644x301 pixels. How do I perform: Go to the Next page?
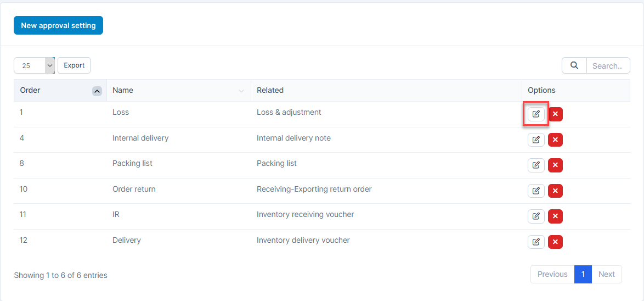(x=607, y=274)
